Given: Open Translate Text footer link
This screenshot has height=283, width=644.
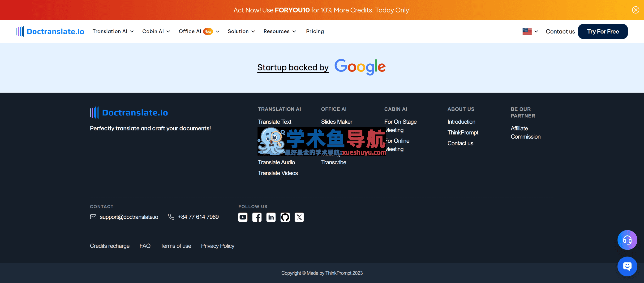Looking at the screenshot, I should [274, 122].
